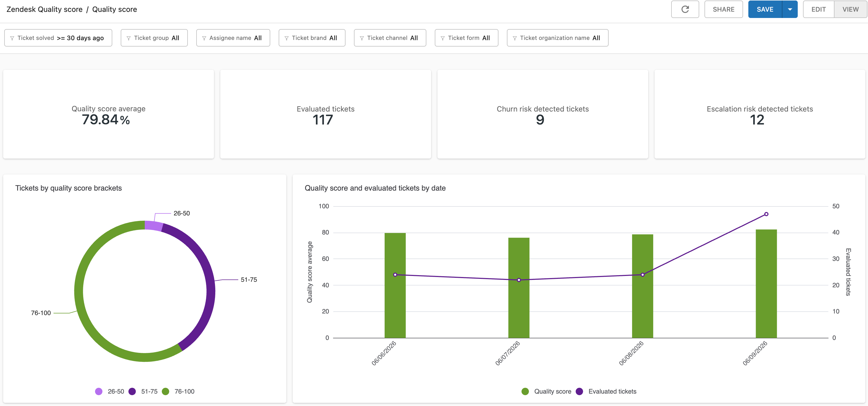Expand the Ticket organization name All filter
The image size is (868, 406).
tap(557, 38)
